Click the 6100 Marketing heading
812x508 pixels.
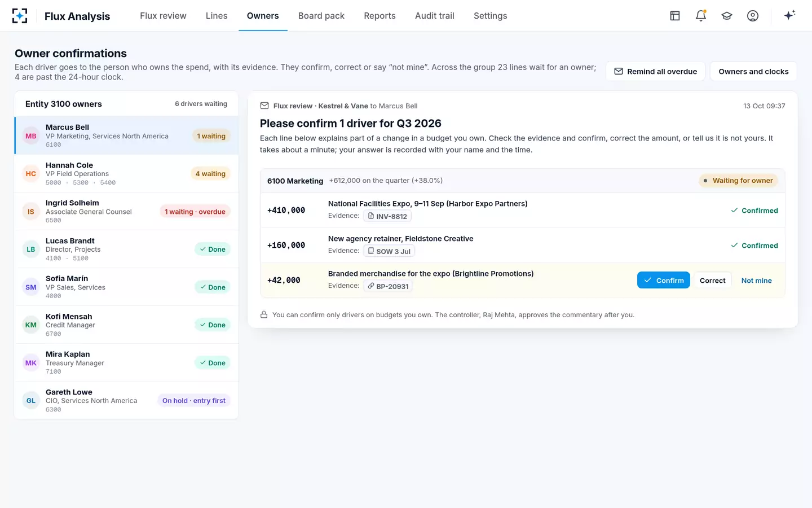coord(295,181)
